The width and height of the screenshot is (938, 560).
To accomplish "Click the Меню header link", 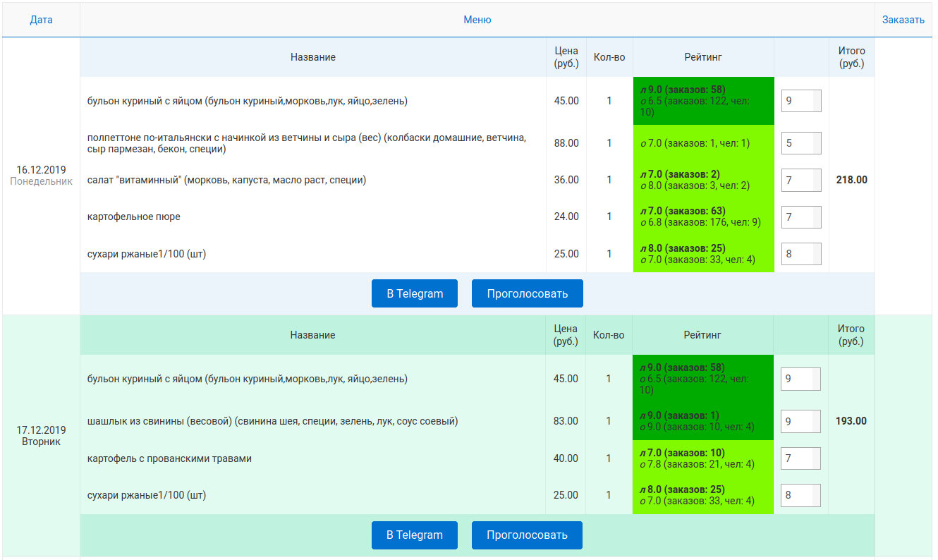I will [477, 20].
